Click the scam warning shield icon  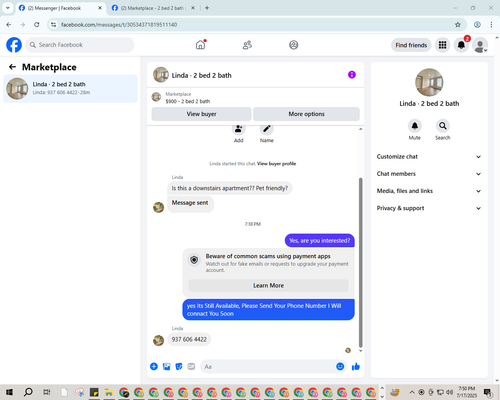(x=194, y=260)
